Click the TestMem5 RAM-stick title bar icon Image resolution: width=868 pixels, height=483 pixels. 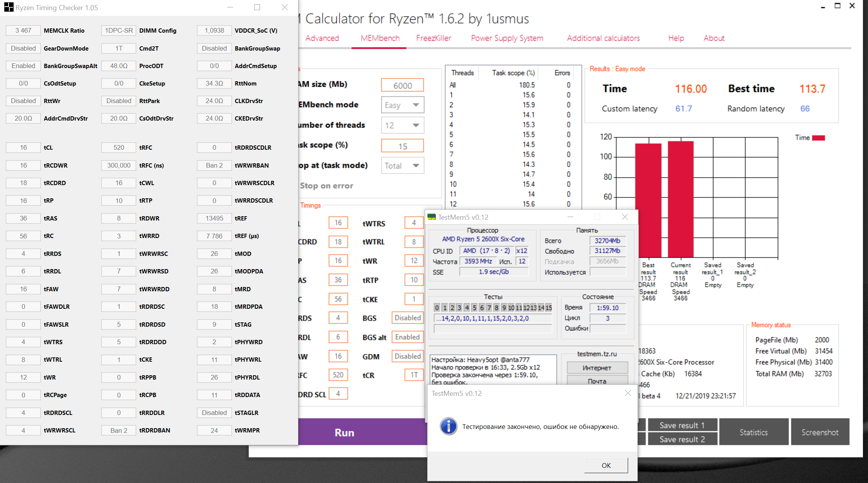(432, 217)
